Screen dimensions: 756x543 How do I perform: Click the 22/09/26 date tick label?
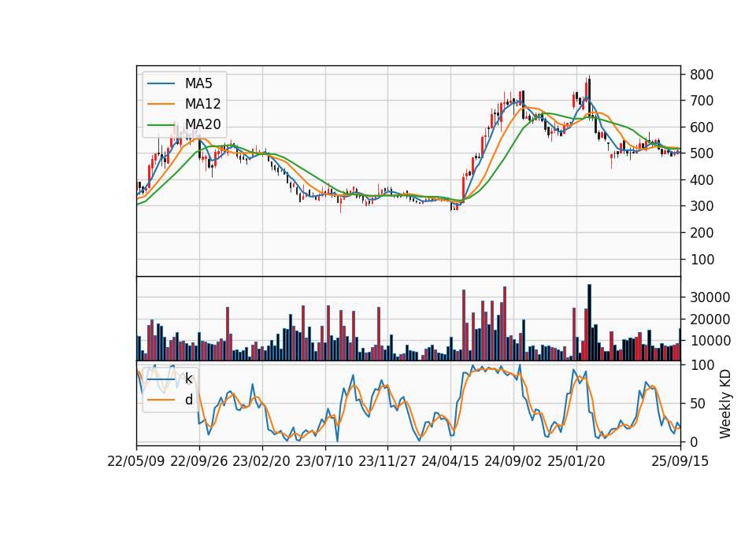pyautogui.click(x=199, y=461)
